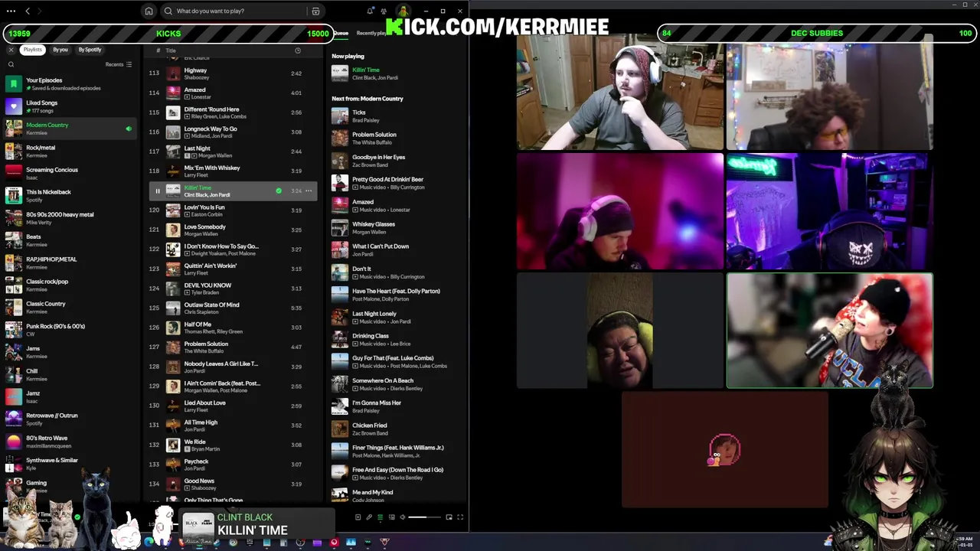Screen dimensions: 980x551
Task: Select the By Spotify filter chip
Action: 90,50
